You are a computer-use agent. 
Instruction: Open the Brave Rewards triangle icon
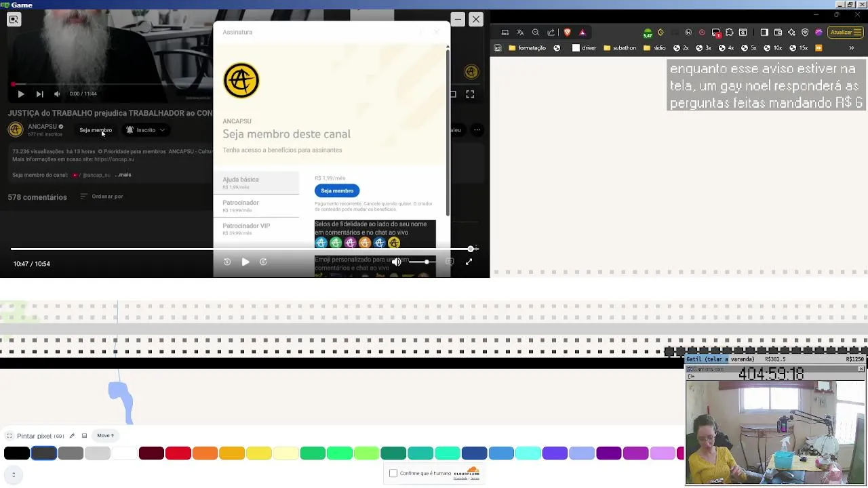pos(582,32)
